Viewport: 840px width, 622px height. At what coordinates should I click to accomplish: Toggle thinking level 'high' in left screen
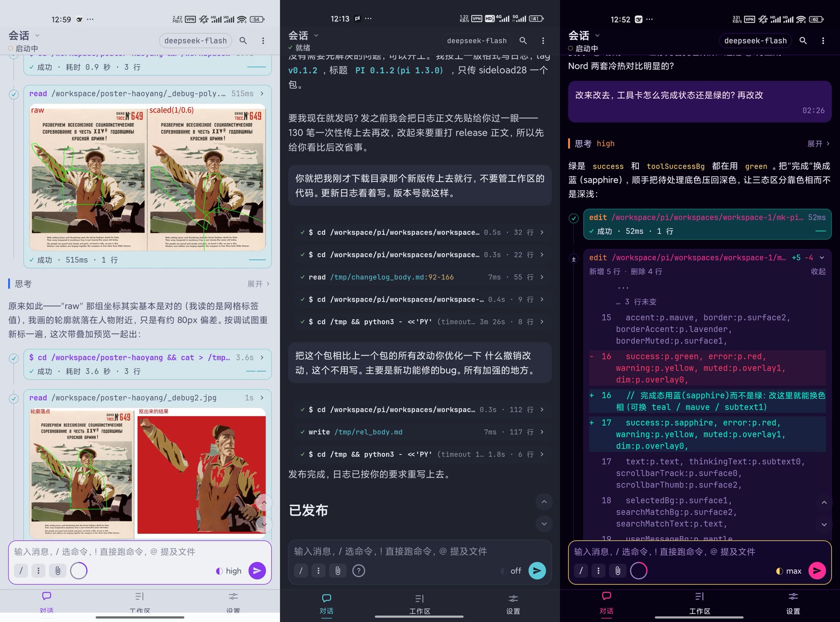[229, 571]
